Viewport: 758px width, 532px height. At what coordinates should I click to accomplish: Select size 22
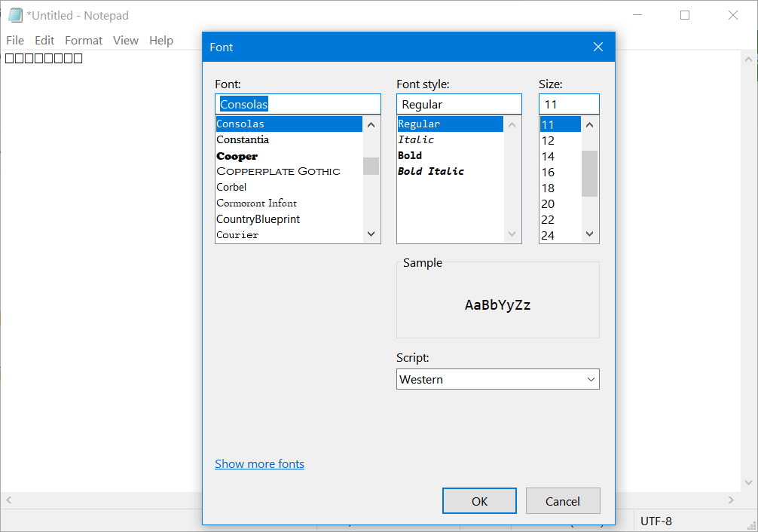(x=561, y=219)
